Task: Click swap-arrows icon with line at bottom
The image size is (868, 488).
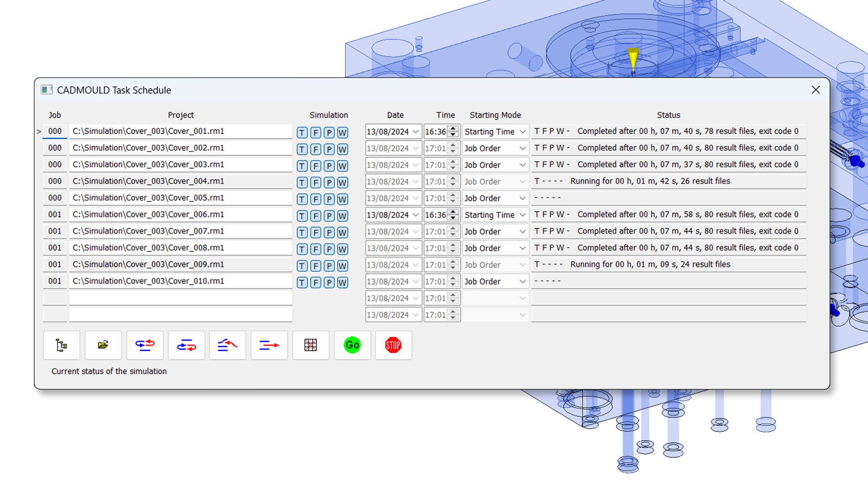Action: tap(145, 345)
